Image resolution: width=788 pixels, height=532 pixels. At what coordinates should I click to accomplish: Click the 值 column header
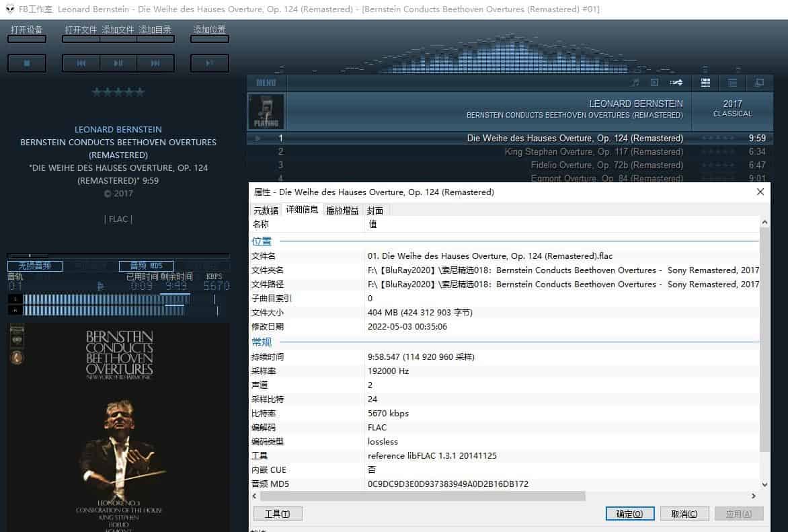coord(561,224)
